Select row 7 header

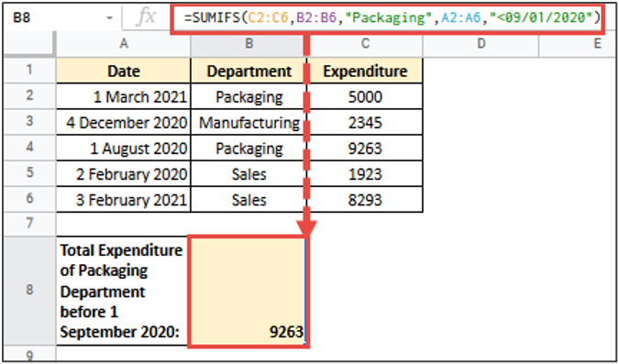(29, 224)
